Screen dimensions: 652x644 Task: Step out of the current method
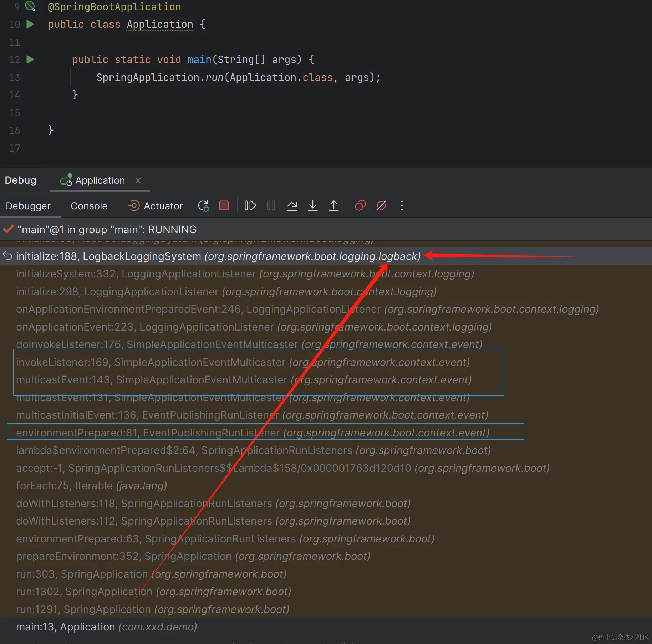[x=334, y=205]
